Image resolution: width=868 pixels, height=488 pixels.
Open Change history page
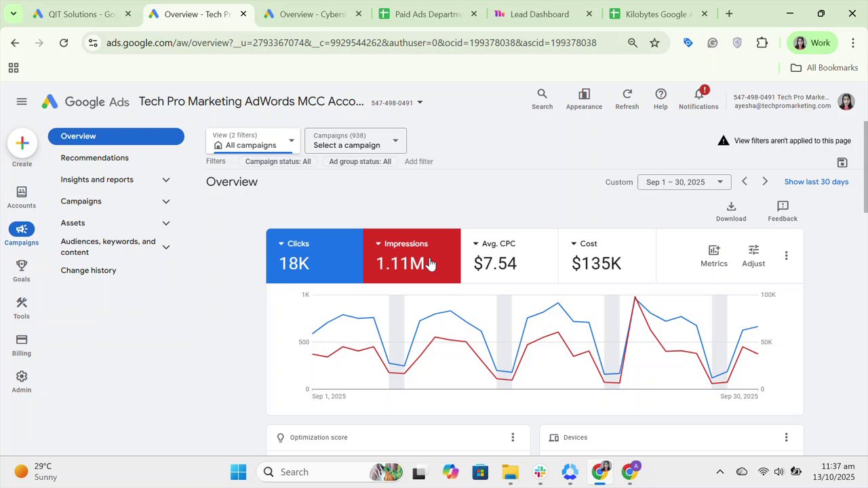88,270
